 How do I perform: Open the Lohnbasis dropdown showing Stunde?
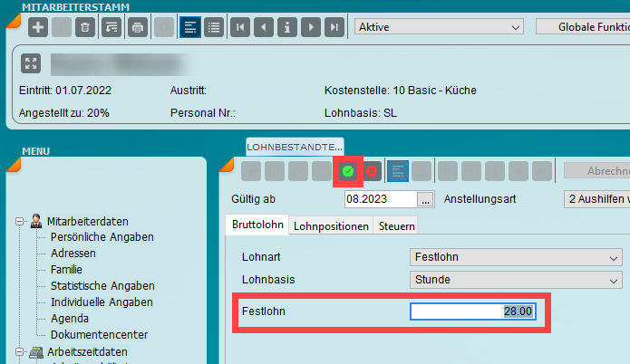[516, 280]
